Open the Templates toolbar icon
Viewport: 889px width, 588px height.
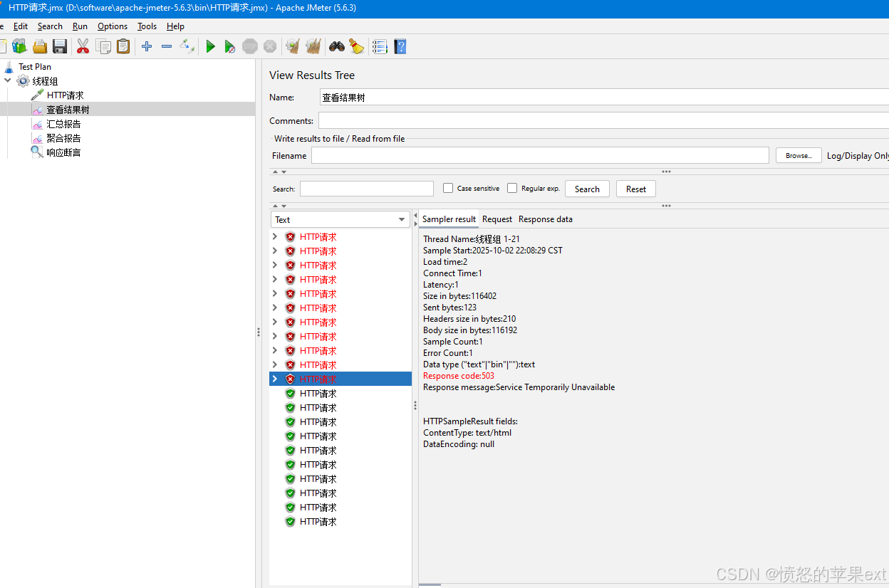19,47
